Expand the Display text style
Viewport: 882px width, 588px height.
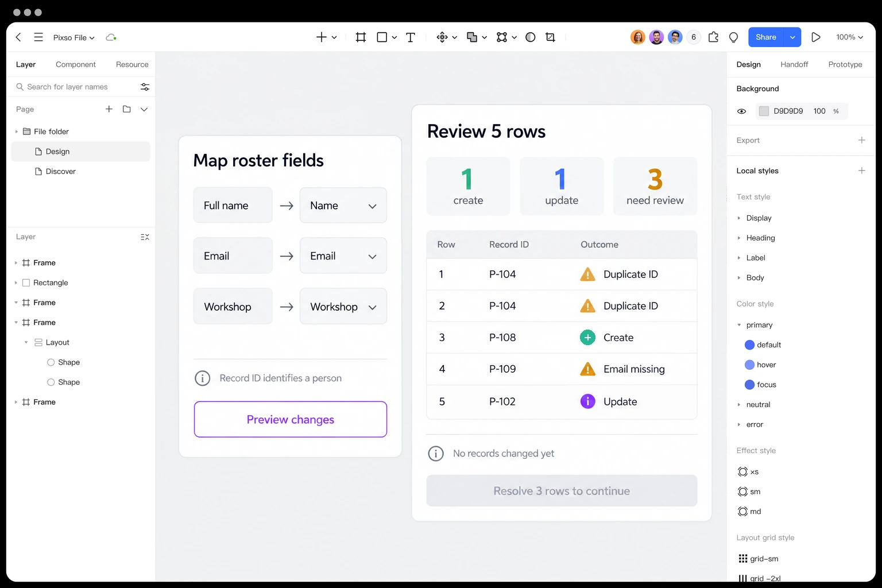click(x=739, y=218)
